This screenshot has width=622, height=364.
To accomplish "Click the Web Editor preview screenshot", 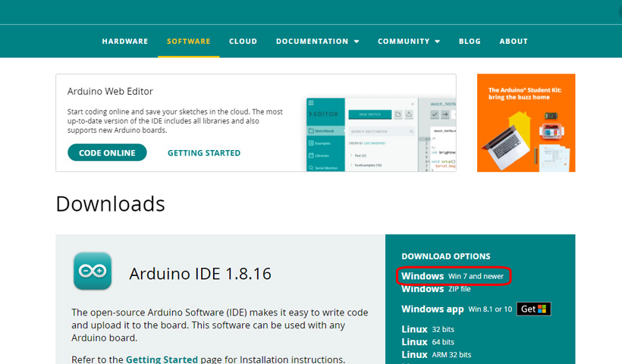I will [x=382, y=134].
